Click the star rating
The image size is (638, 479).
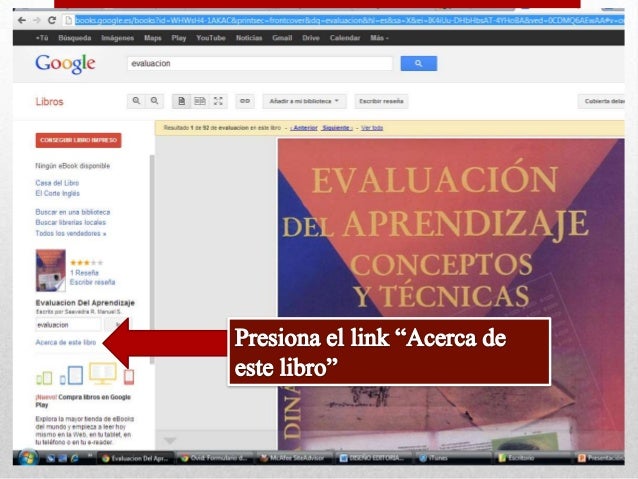point(87,262)
